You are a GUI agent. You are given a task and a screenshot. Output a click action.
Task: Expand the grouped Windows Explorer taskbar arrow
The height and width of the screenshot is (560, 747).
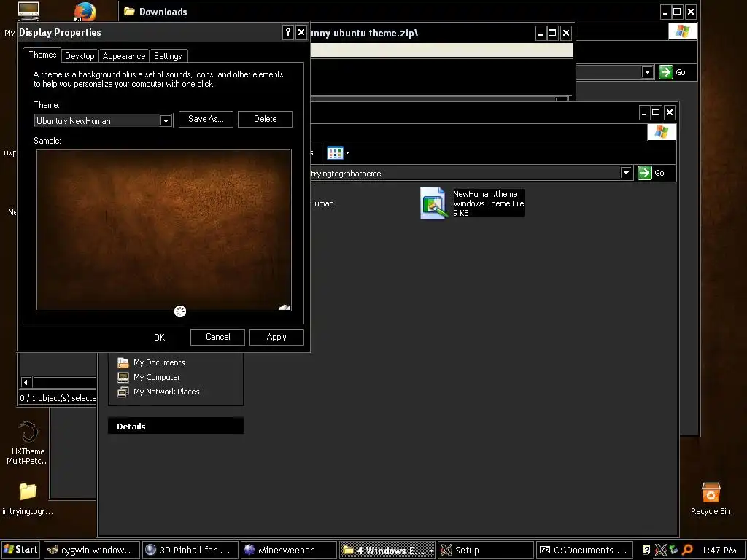[x=431, y=550]
